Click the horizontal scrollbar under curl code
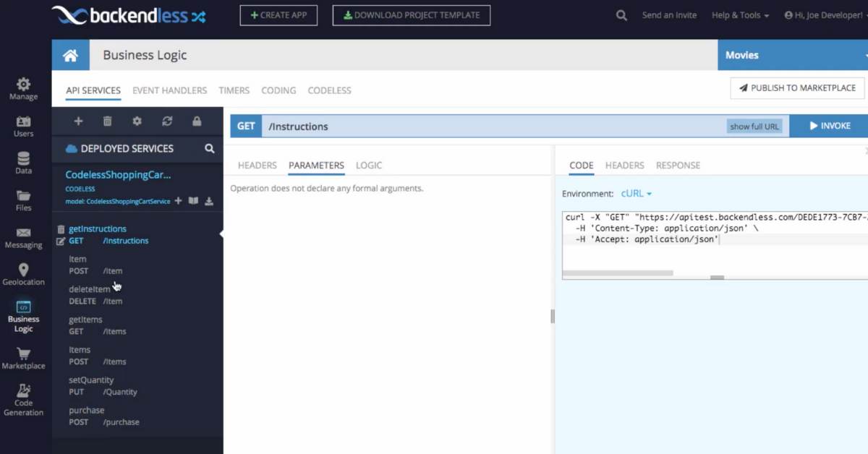868x454 pixels. 618,273
